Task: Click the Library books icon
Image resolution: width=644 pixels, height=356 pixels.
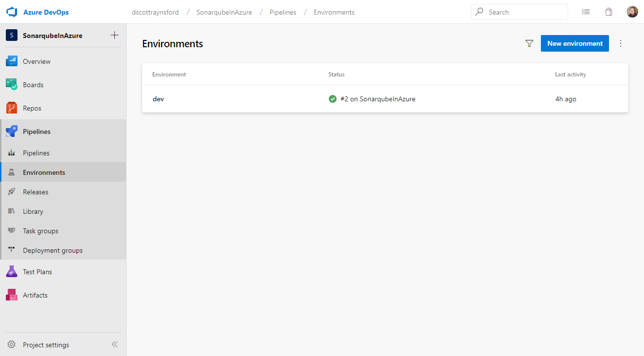Action: click(12, 211)
